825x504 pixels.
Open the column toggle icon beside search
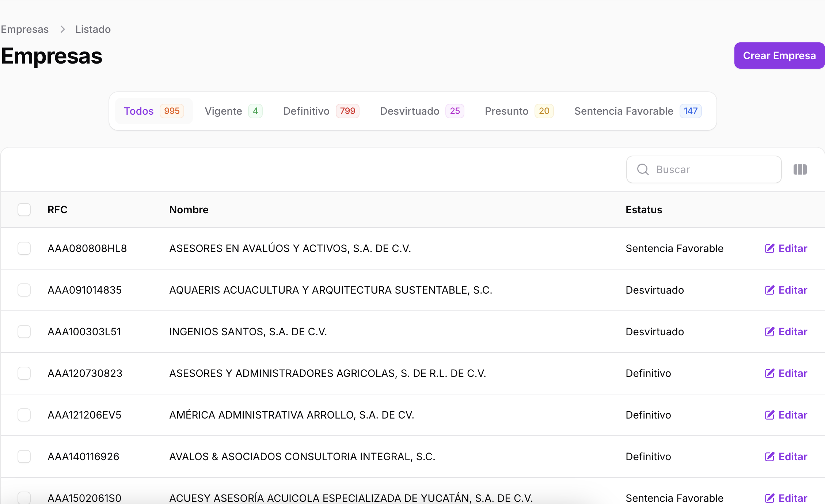[x=800, y=169]
